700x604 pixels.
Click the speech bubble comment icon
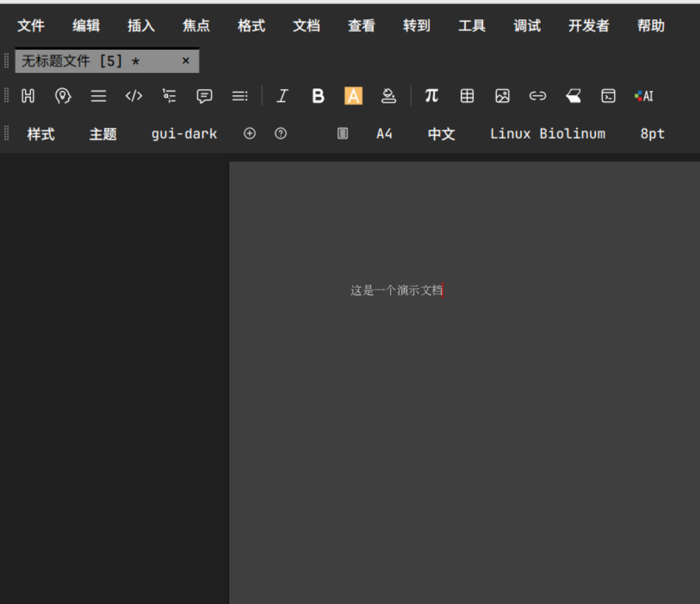(205, 96)
